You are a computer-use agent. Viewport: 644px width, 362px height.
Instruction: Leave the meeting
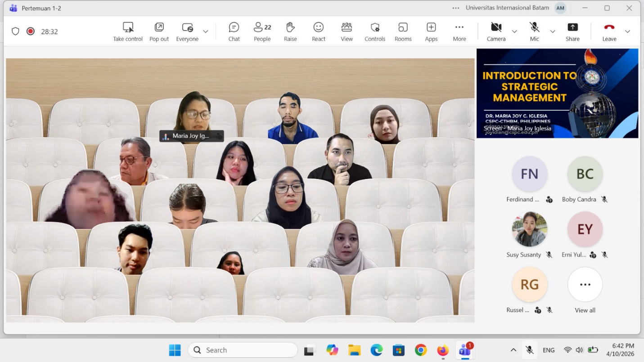click(x=609, y=31)
